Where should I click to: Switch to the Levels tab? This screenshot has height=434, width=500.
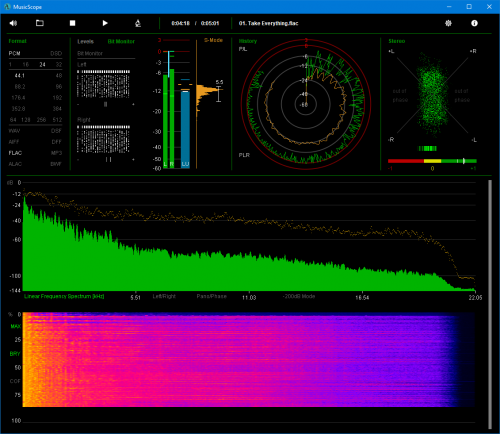[85, 41]
